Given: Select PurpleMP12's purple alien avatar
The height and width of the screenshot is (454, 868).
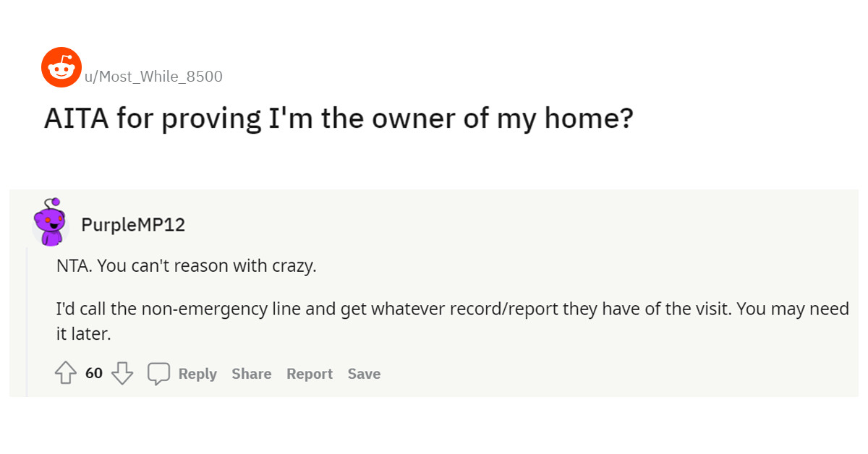Looking at the screenshot, I should coord(50,223).
